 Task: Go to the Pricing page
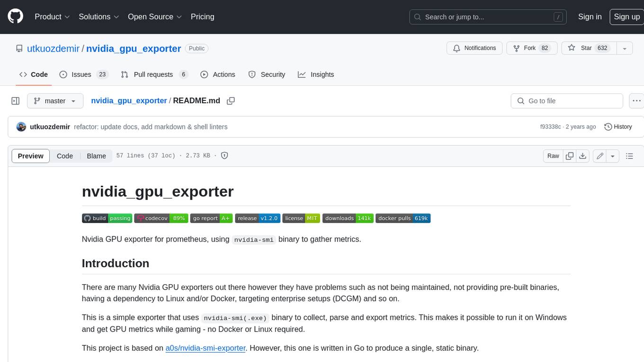pyautogui.click(x=202, y=17)
